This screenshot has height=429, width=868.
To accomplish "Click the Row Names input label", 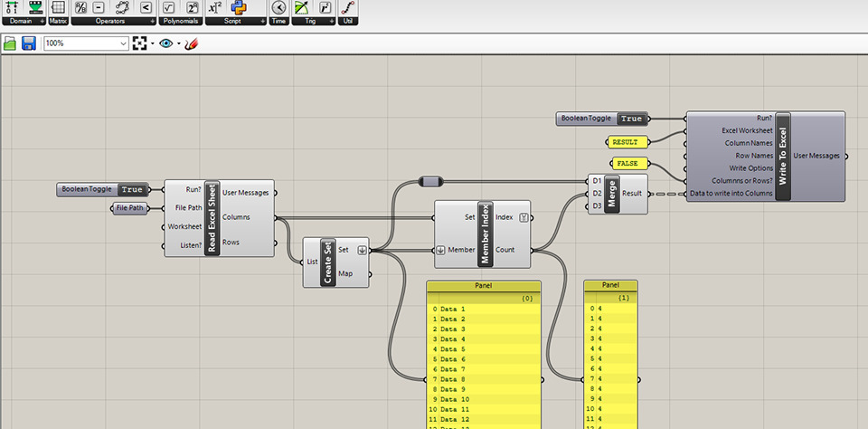I will (x=754, y=156).
